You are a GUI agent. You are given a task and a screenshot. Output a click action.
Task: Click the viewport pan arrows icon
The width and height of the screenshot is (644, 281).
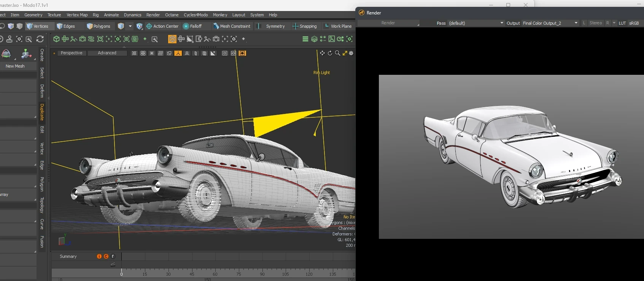click(322, 53)
